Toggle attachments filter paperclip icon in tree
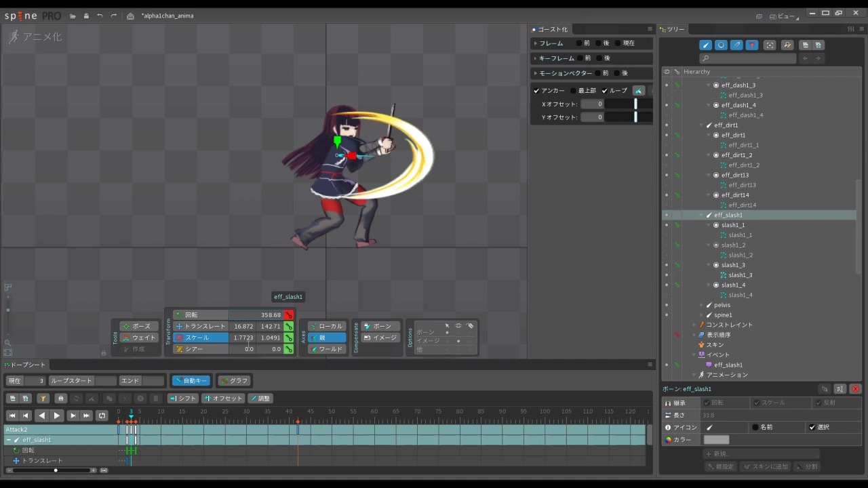Screen dimensions: 868x488 tap(736, 45)
